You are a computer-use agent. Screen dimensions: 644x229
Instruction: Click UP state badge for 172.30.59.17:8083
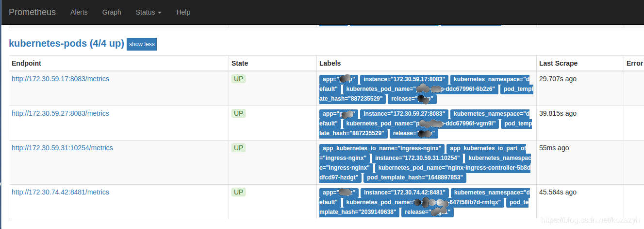[x=238, y=79]
